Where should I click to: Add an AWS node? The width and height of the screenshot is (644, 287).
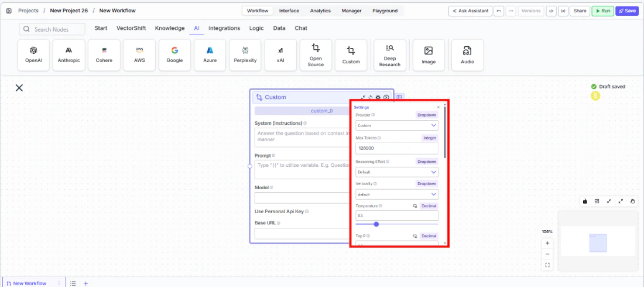[x=140, y=55]
